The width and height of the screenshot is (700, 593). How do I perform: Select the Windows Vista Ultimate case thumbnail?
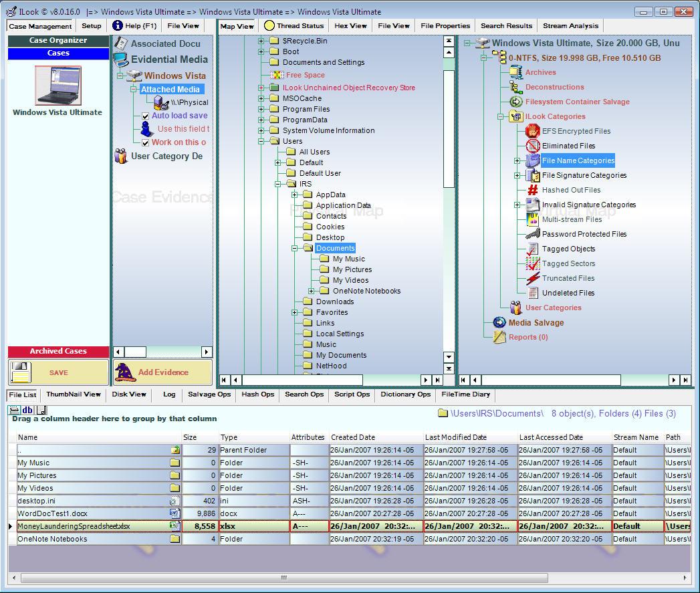pos(58,86)
